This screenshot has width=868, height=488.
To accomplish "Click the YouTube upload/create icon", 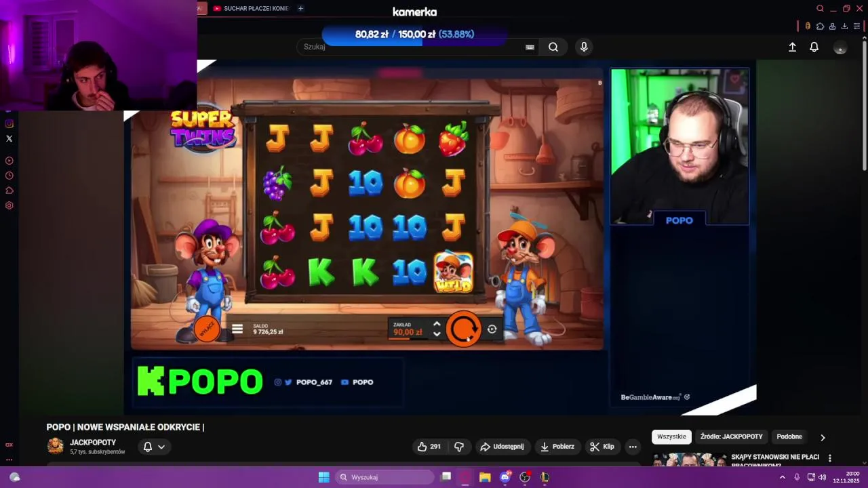I will tap(792, 47).
